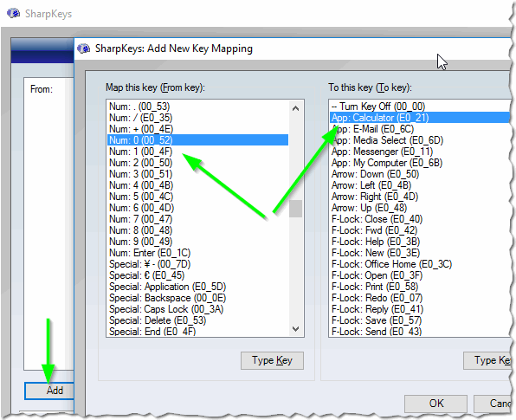This screenshot has height=420, width=516.
Task: Click the From list scroll up arrow
Action: point(295,108)
